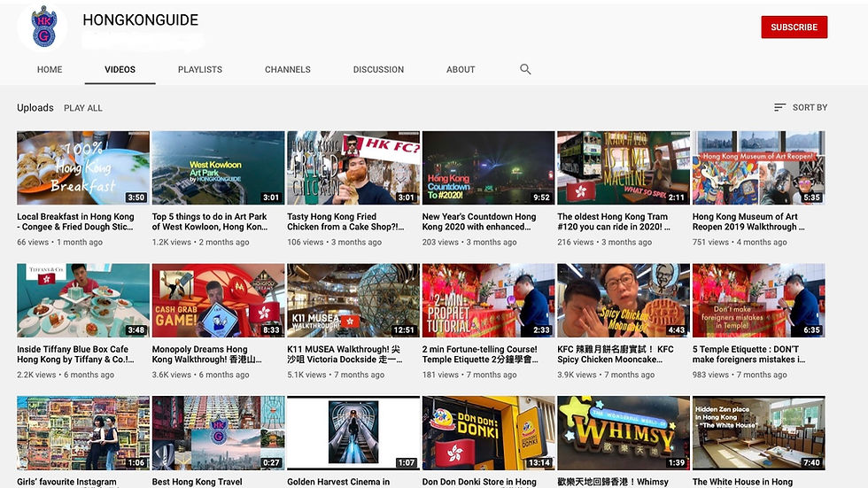Go to the Channels tab
The width and height of the screenshot is (868, 488).
point(287,70)
